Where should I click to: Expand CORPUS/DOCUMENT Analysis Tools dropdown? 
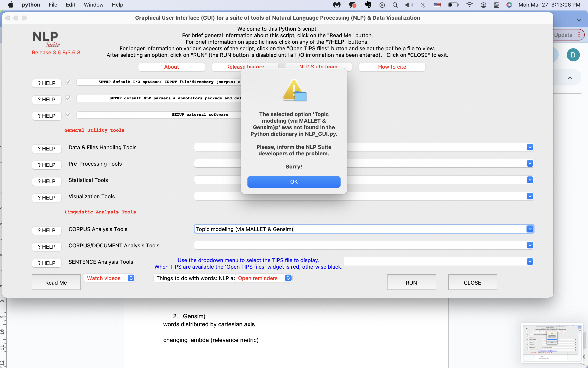[x=530, y=245]
